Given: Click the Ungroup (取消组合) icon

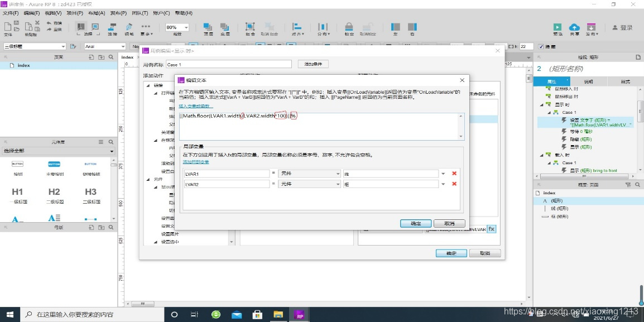Looking at the screenshot, I should point(270,27).
